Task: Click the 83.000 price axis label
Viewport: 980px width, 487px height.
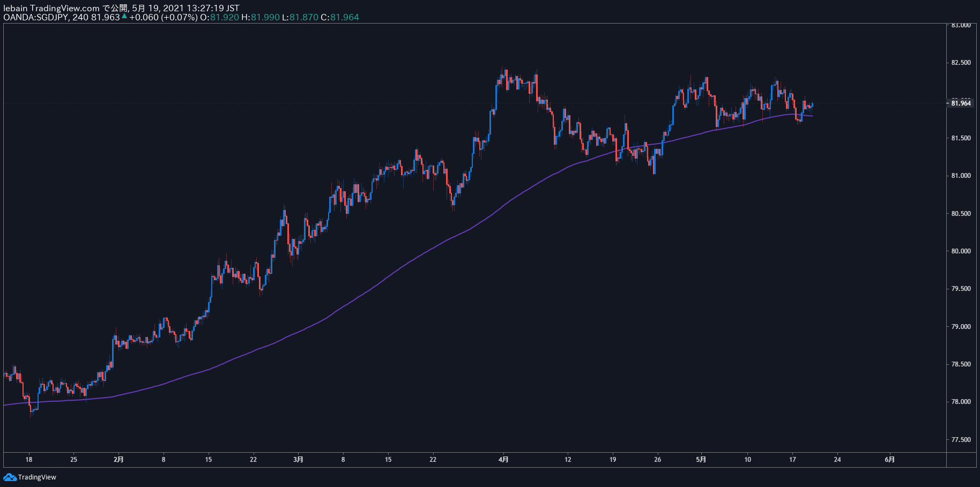Action: pos(961,25)
